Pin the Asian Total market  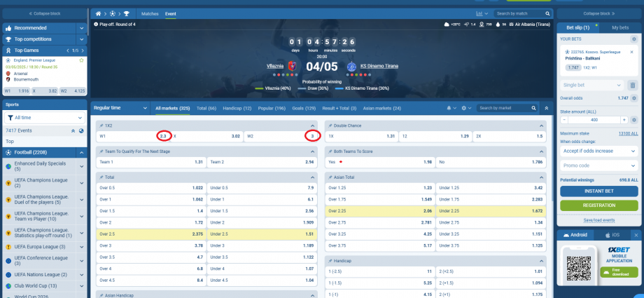(330, 177)
